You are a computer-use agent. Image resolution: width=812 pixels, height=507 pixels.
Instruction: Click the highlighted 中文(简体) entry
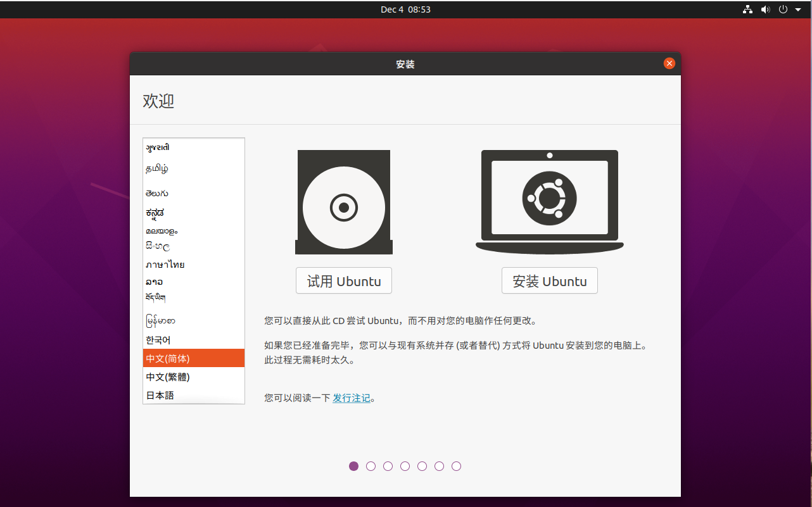coord(166,358)
